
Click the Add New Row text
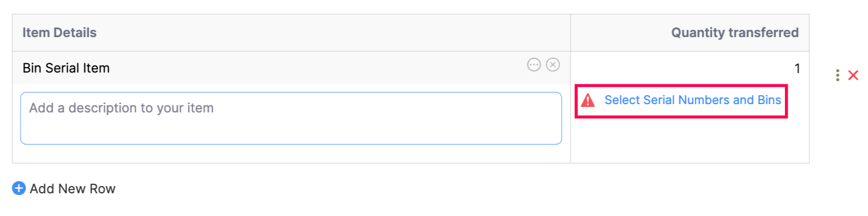pyautogui.click(x=73, y=189)
